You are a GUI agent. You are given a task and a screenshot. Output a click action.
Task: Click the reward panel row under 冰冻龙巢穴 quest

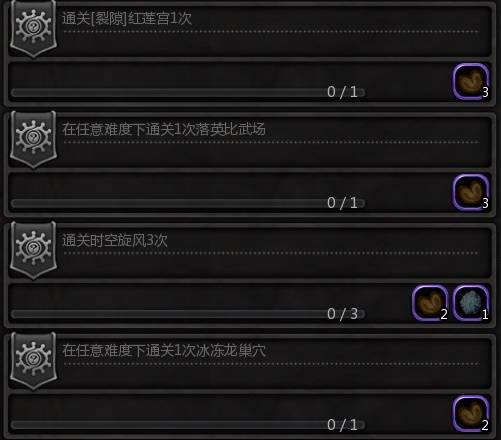point(250,414)
